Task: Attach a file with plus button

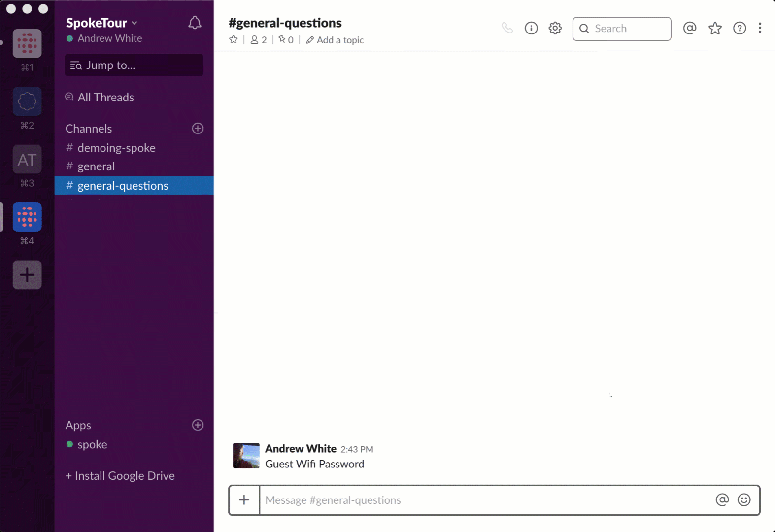Action: coord(244,500)
